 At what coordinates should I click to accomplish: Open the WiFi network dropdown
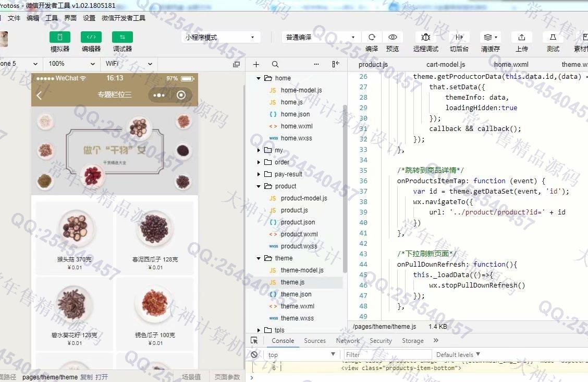(129, 64)
